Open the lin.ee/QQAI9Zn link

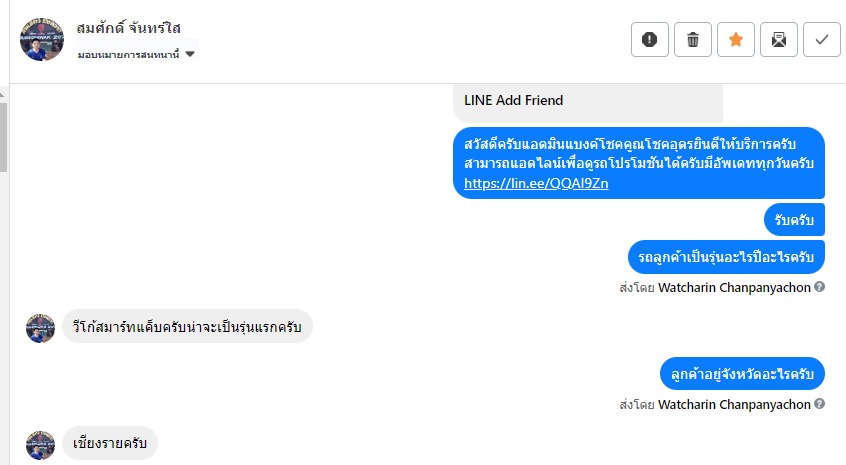click(537, 183)
